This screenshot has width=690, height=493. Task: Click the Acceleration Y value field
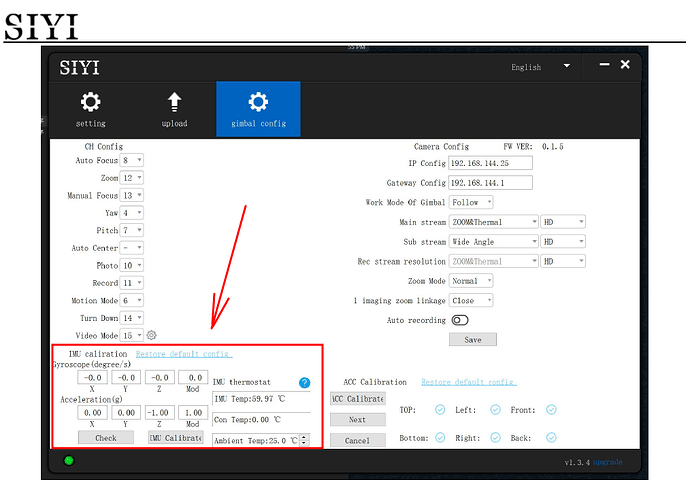[126, 412]
